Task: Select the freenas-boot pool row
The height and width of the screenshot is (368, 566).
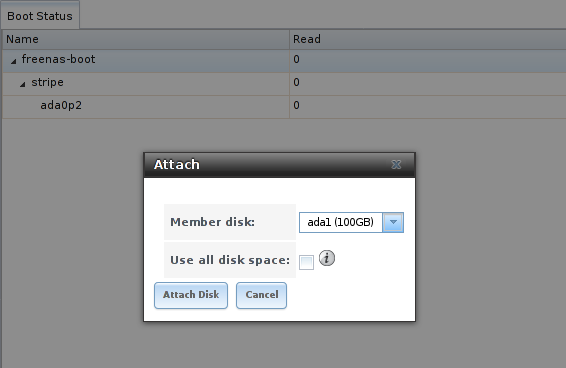Action: click(284, 61)
